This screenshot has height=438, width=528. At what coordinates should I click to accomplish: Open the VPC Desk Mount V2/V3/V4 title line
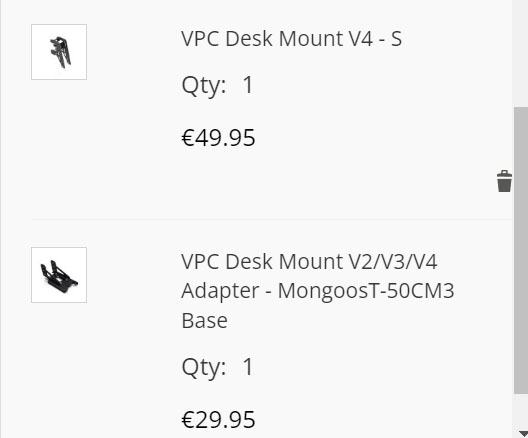click(x=309, y=262)
